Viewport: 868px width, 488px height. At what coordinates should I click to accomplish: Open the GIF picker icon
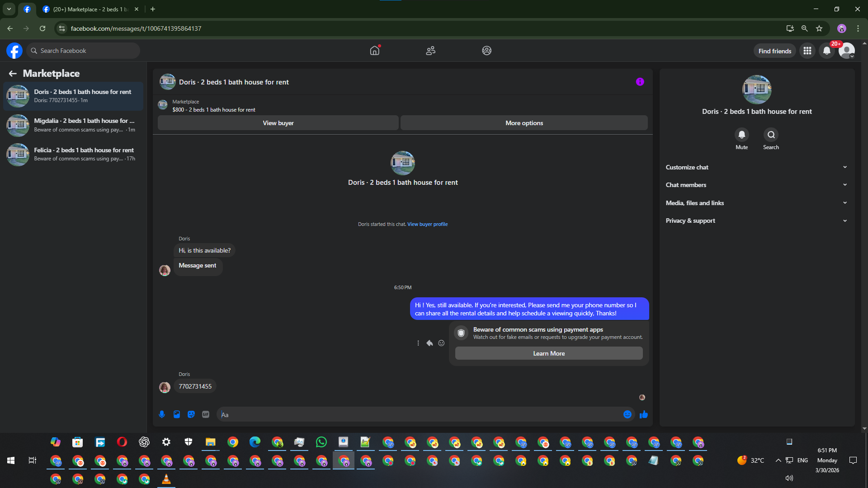pyautogui.click(x=206, y=414)
